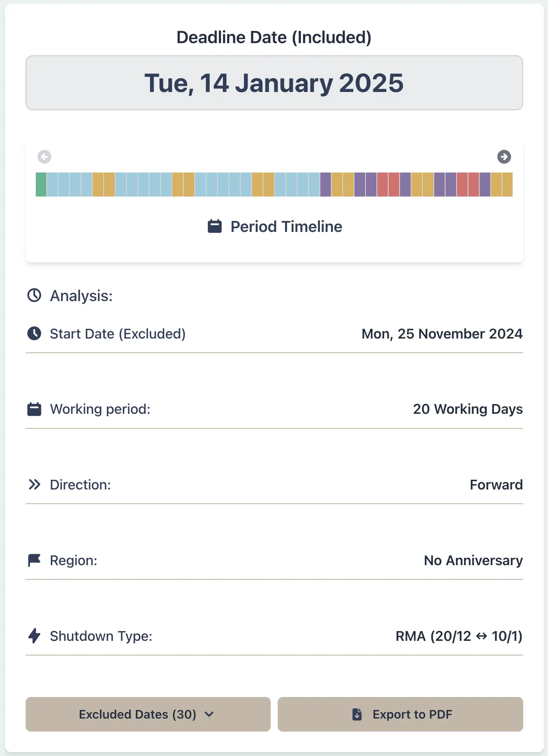Click the double-chevron icon beside Direction

[35, 485]
